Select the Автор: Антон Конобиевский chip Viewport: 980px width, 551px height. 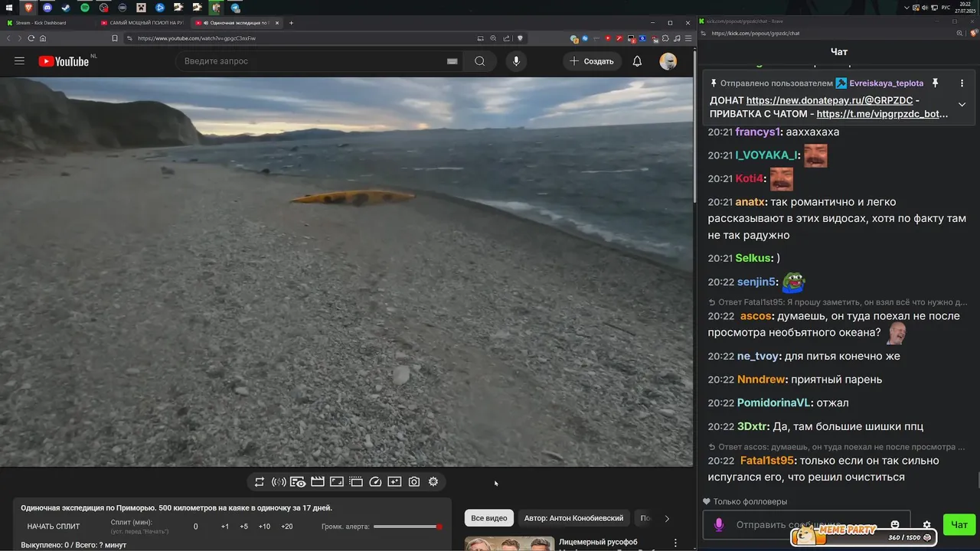[573, 518]
